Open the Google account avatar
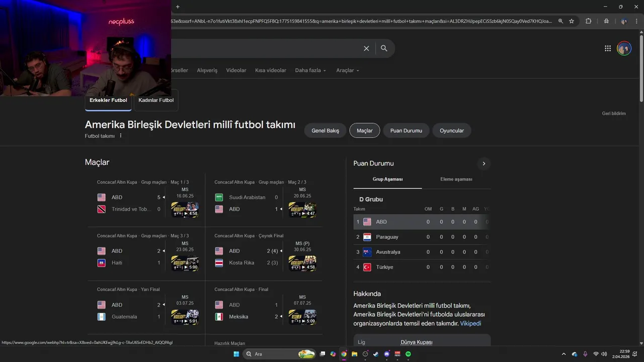Screen dimensions: 644x362 click(624, 48)
